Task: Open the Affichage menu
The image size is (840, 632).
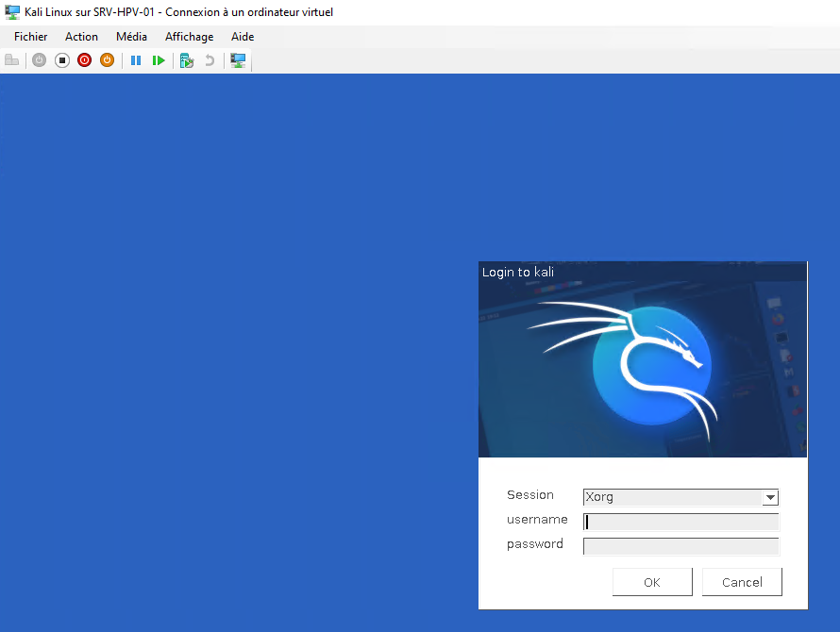Action: tap(189, 37)
